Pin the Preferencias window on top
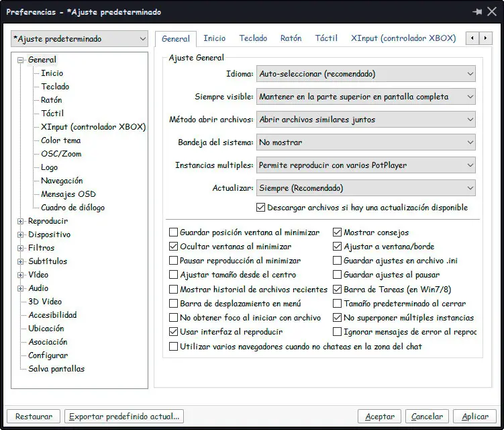 click(x=477, y=12)
